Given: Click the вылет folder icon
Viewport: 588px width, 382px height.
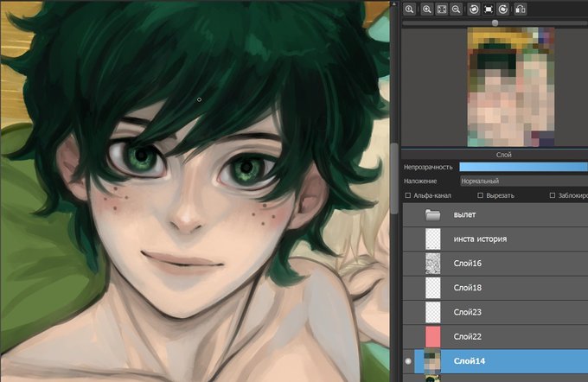Looking at the screenshot, I should (x=432, y=215).
